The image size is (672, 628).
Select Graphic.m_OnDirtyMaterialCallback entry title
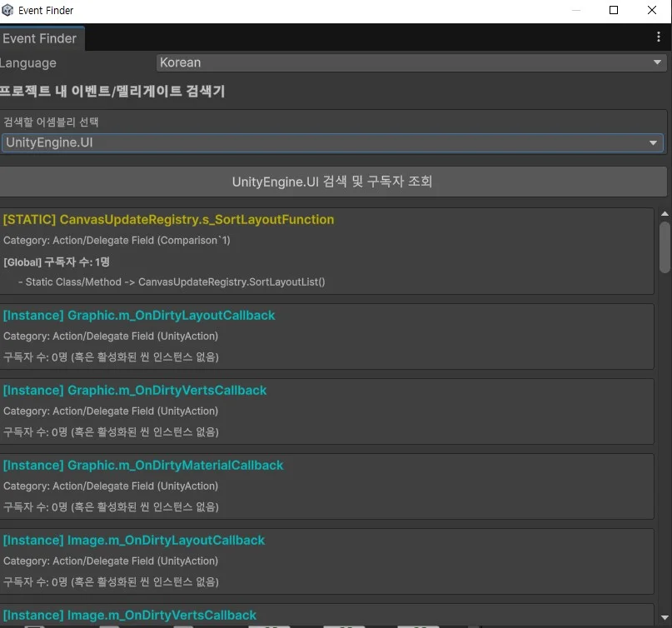143,466
